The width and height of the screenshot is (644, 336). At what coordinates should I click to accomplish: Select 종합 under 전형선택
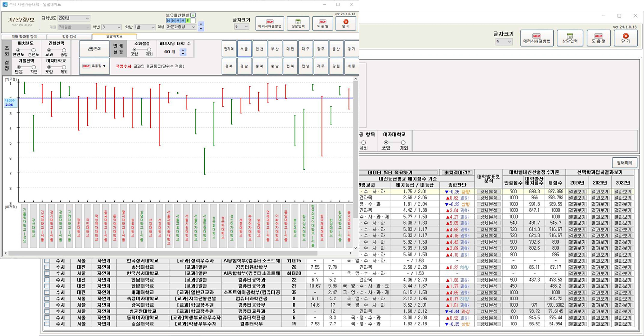[x=64, y=50]
